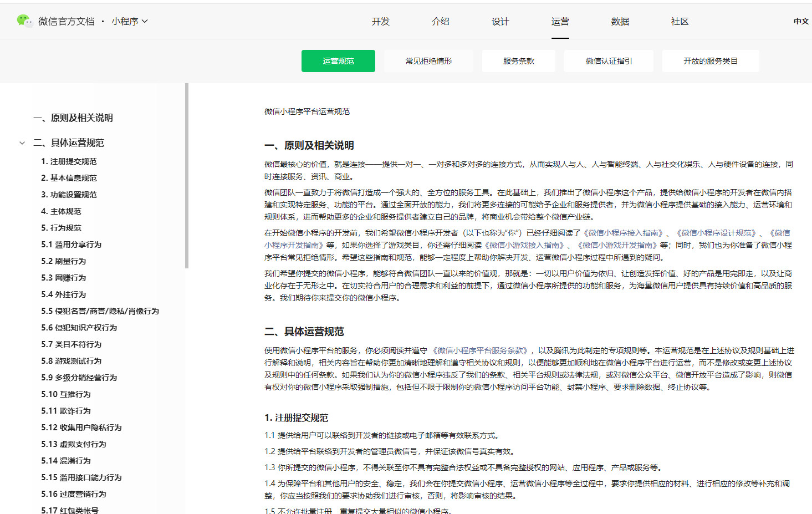
Task: Open the 微信认证指引 sub-tab
Action: click(x=609, y=61)
